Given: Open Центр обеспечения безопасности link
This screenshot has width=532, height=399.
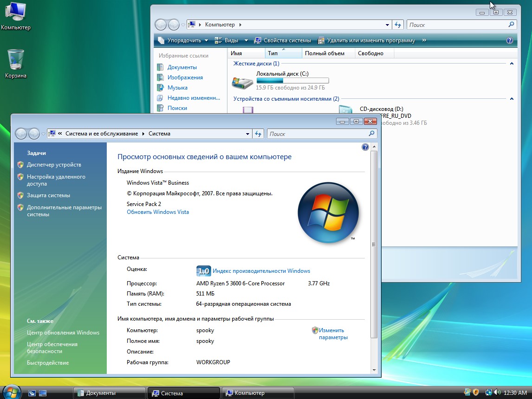Looking at the screenshot, I should coord(52,348).
